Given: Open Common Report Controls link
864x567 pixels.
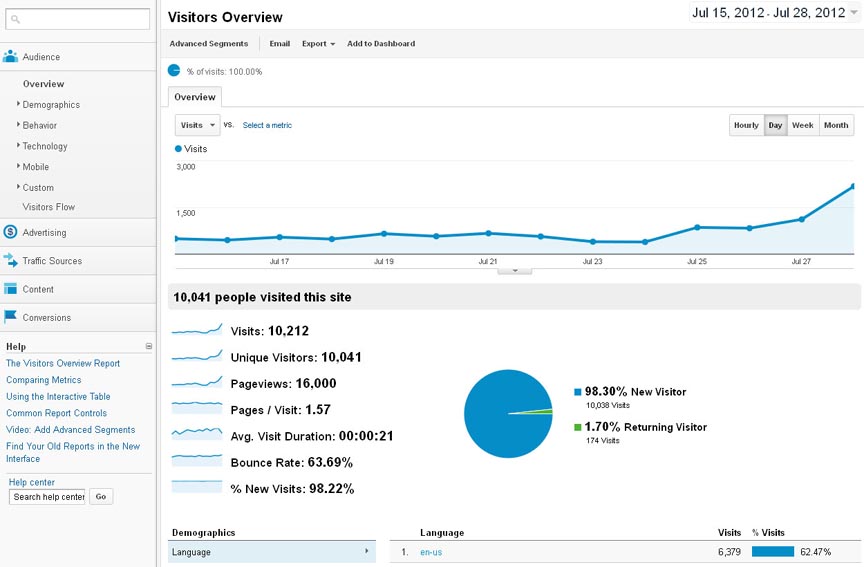Looking at the screenshot, I should [56, 413].
